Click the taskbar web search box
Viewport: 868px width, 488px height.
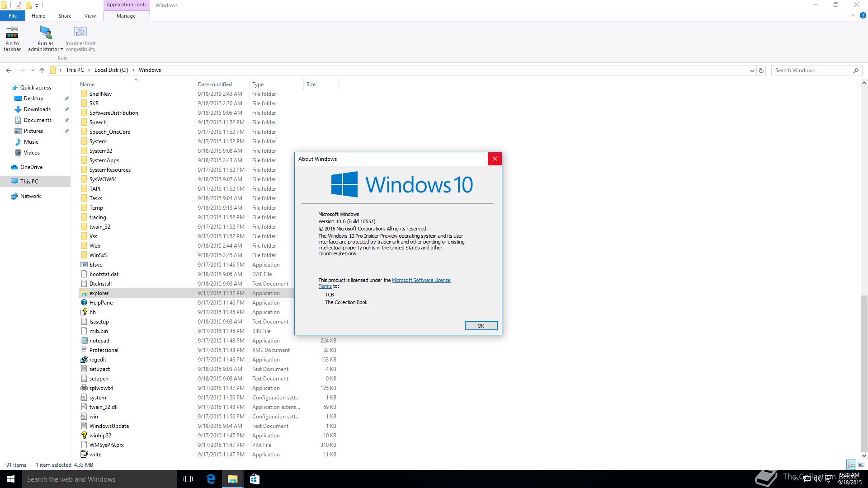tap(99, 479)
